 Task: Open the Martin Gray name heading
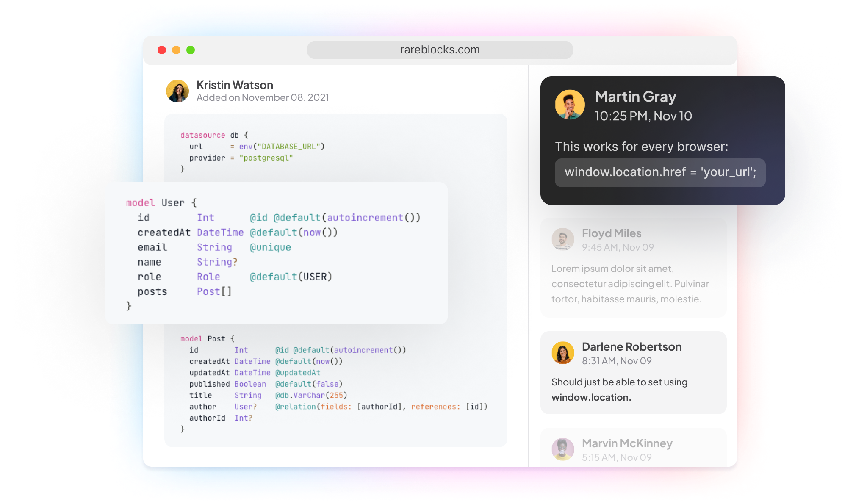[x=635, y=97]
